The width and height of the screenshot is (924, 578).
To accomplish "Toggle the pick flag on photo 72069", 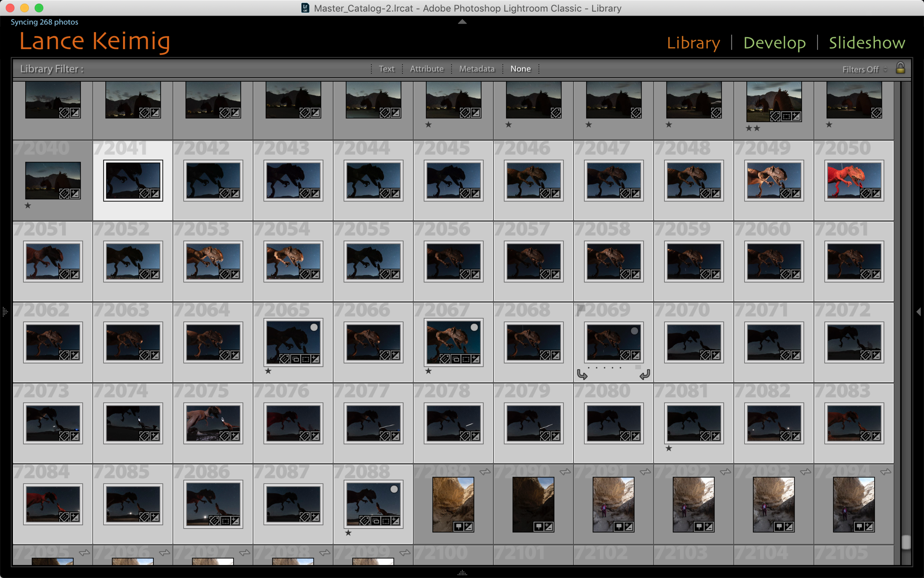I will click(581, 310).
